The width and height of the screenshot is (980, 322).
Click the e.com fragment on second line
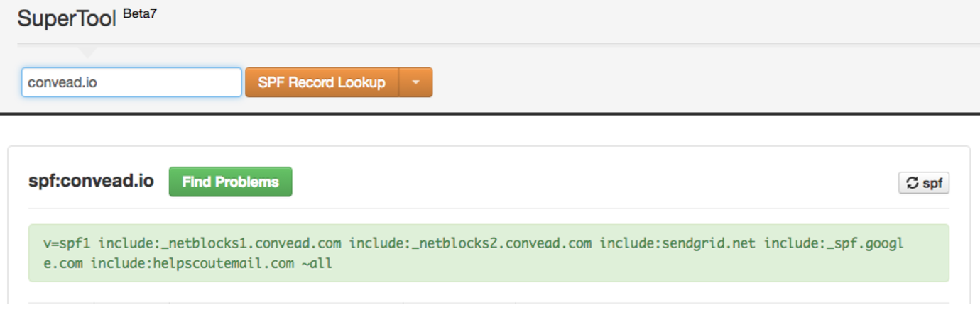tap(62, 264)
